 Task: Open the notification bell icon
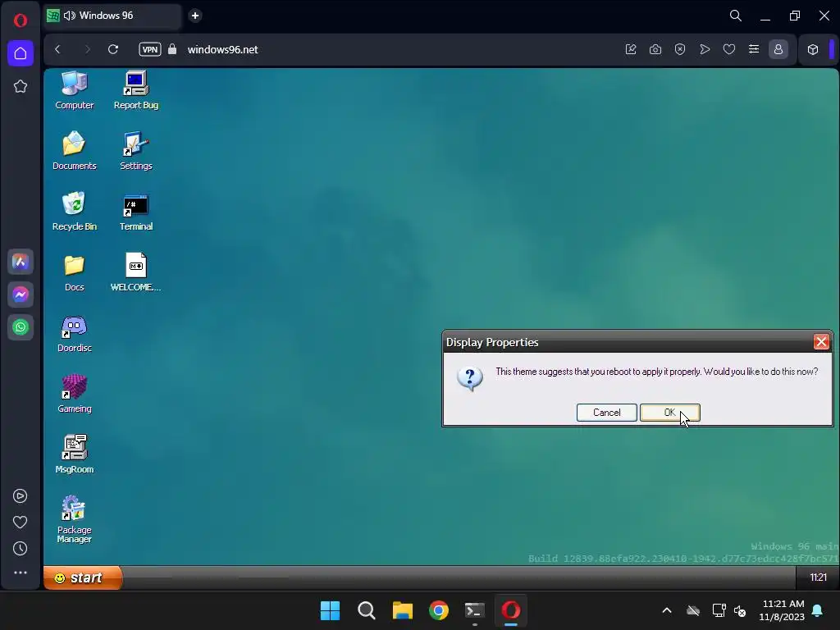pos(818,610)
